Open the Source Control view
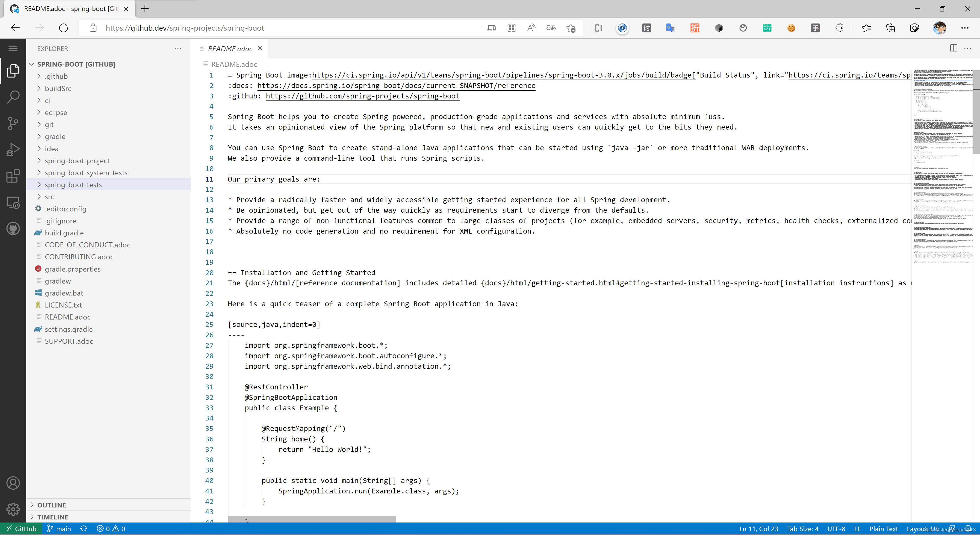 [x=13, y=123]
